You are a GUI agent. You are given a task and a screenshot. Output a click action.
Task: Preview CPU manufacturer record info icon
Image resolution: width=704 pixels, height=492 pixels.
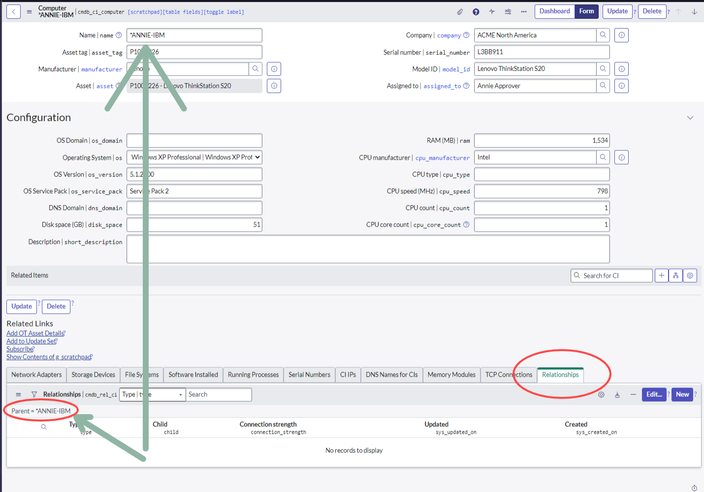pyautogui.click(x=621, y=157)
